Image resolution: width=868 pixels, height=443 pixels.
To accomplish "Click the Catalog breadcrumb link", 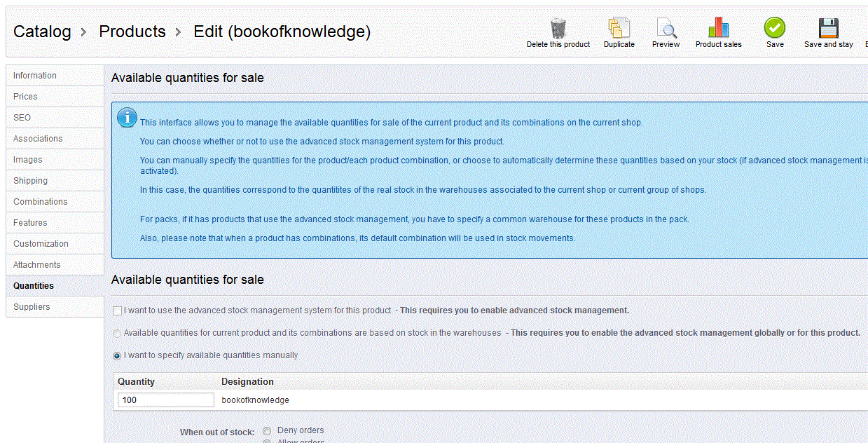I will coord(42,32).
